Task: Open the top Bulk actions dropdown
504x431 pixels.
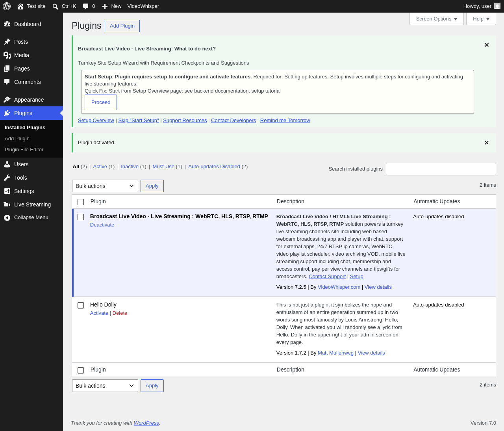Action: (105, 186)
